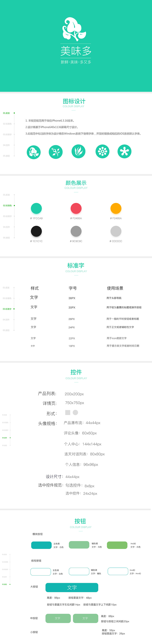The height and width of the screenshot is (644, 152).
Task: Select the six-petal asterisk round icon
Action: [x=124, y=151]
